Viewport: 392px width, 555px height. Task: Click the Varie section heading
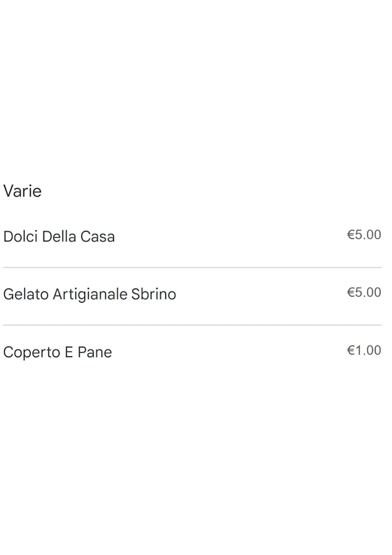click(23, 191)
